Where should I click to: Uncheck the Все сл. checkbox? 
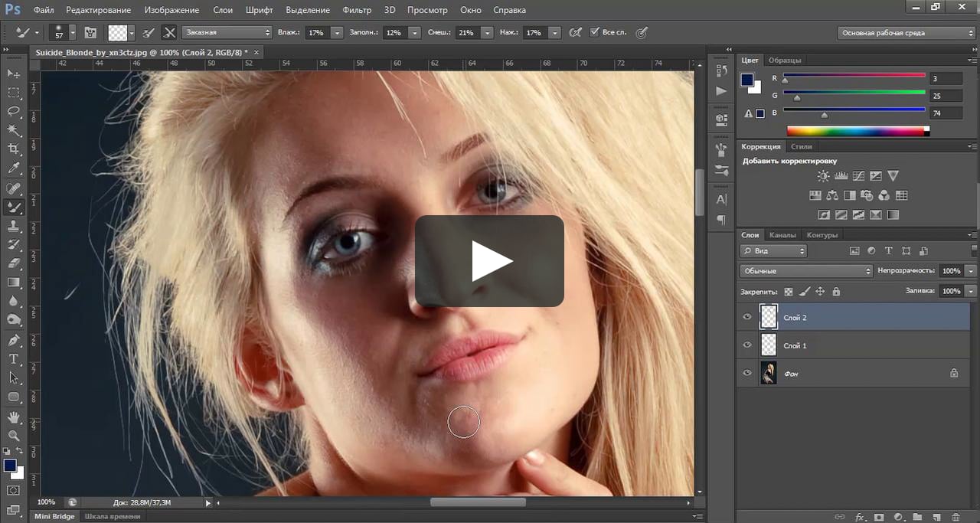coord(595,33)
